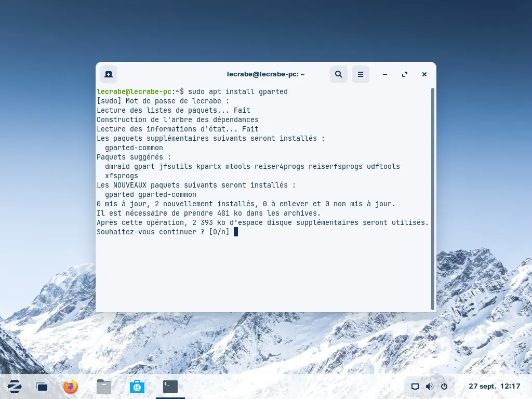Close the terminal window

[x=424, y=74]
